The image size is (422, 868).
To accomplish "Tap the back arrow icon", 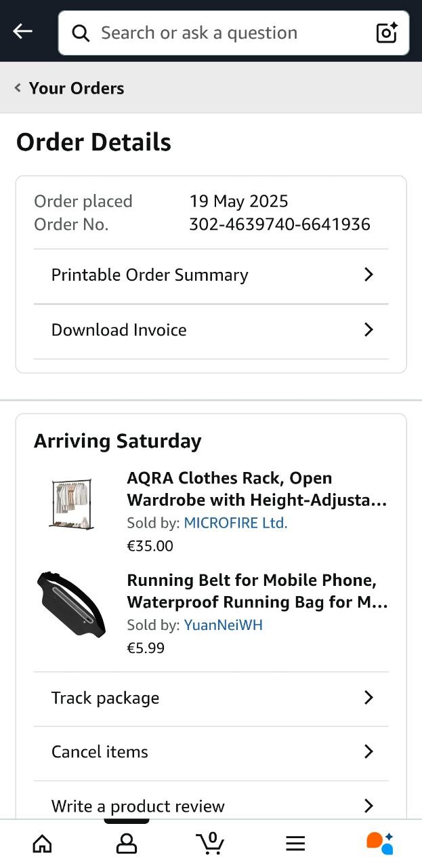I will point(23,31).
